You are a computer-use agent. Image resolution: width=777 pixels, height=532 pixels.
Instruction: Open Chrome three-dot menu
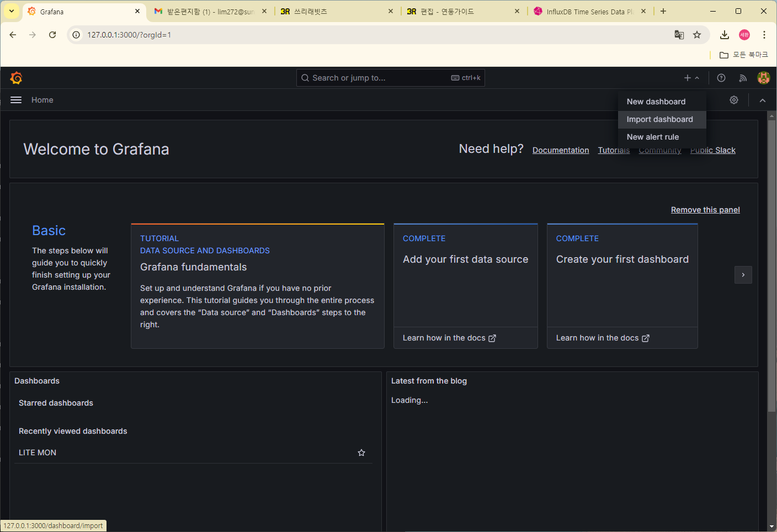pyautogui.click(x=764, y=35)
